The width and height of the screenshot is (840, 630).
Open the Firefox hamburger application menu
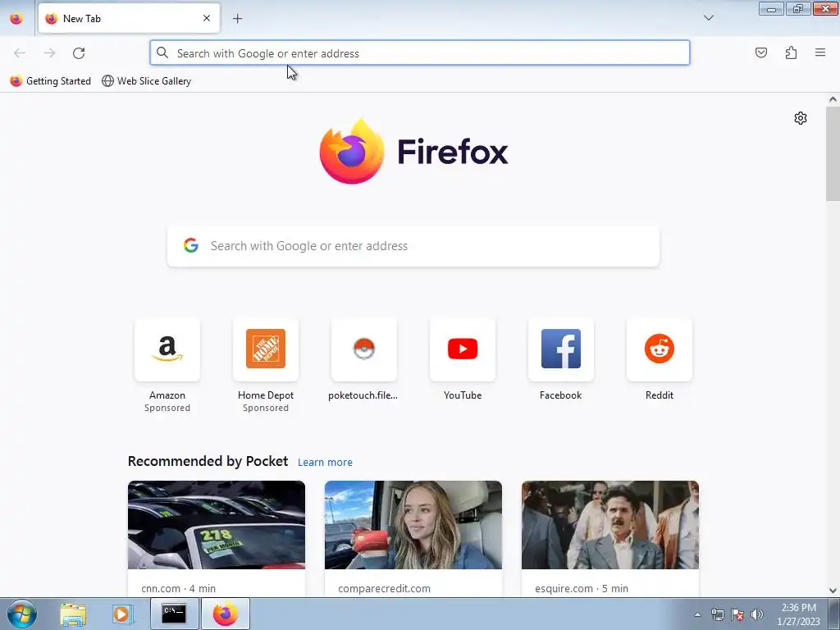820,52
